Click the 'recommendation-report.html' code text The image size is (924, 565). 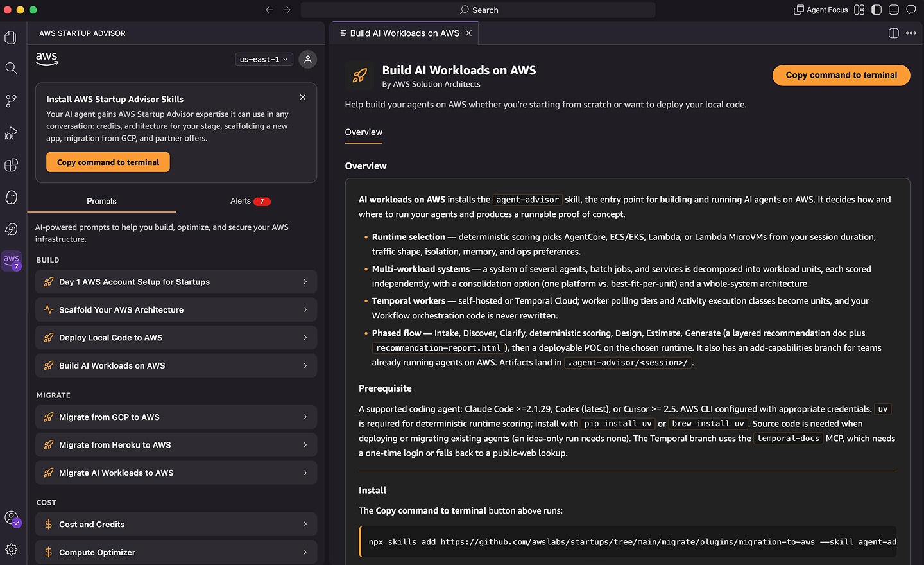tap(438, 348)
